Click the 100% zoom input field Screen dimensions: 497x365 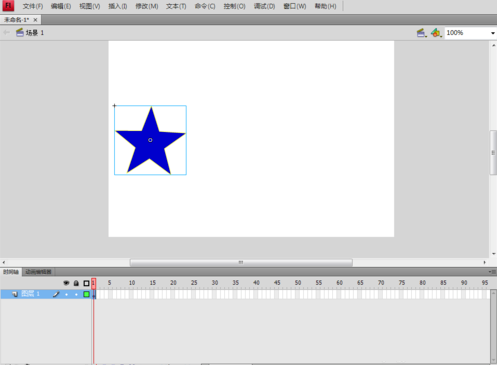click(467, 33)
